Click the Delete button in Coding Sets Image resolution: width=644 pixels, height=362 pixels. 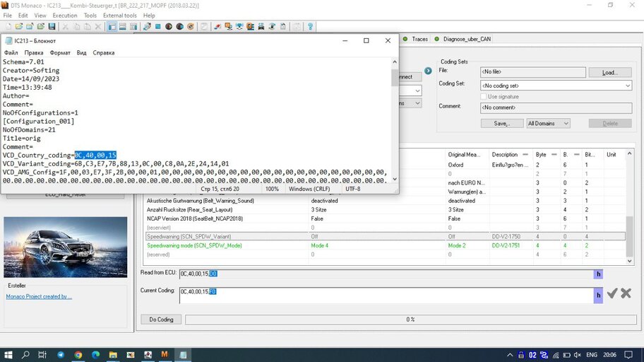point(610,123)
